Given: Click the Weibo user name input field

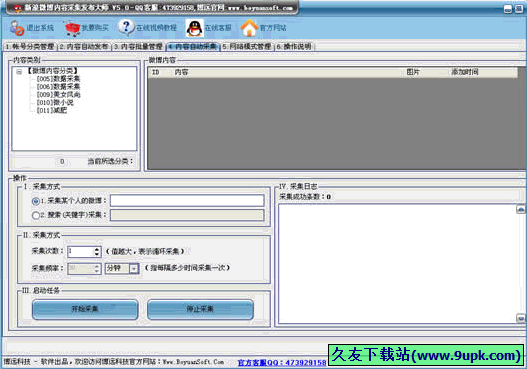Looking at the screenshot, I should [x=187, y=201].
